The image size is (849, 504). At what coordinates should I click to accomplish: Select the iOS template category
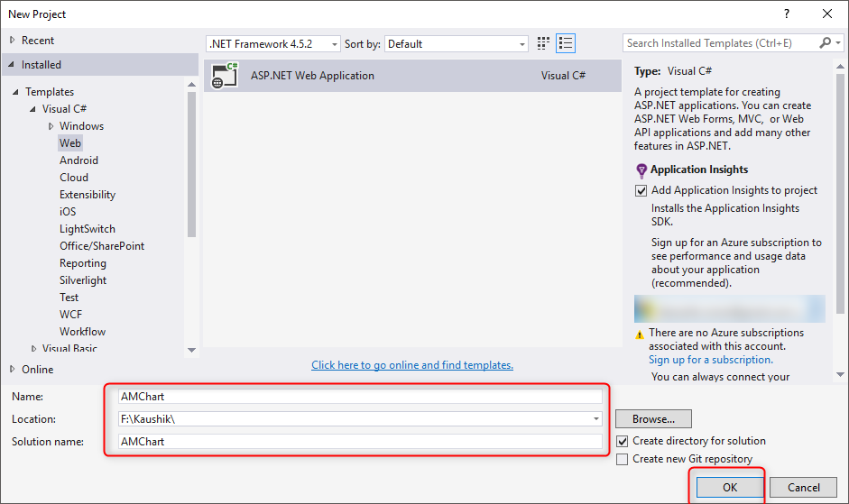tap(68, 212)
